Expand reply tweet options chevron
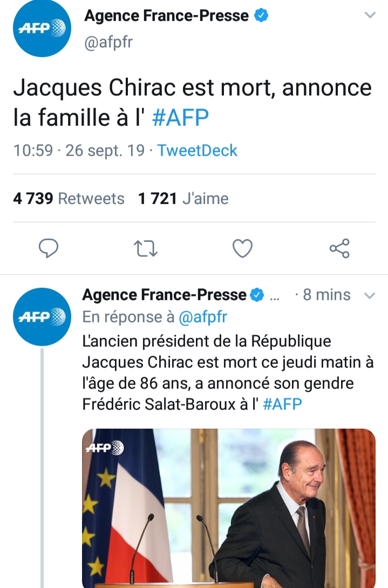388x588 pixels. click(x=370, y=295)
